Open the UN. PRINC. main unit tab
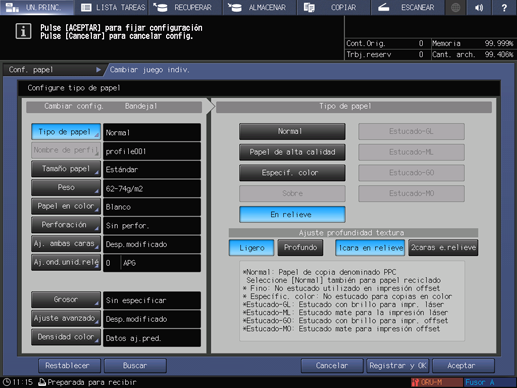The image size is (517, 388). click(37, 7)
